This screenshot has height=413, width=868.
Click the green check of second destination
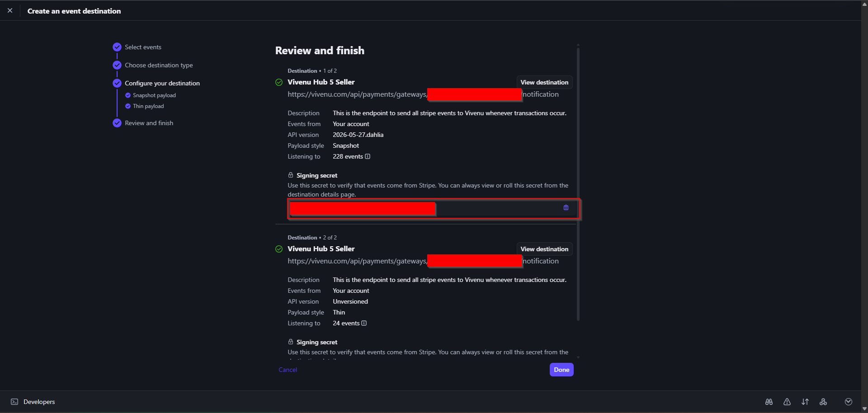pyautogui.click(x=279, y=249)
